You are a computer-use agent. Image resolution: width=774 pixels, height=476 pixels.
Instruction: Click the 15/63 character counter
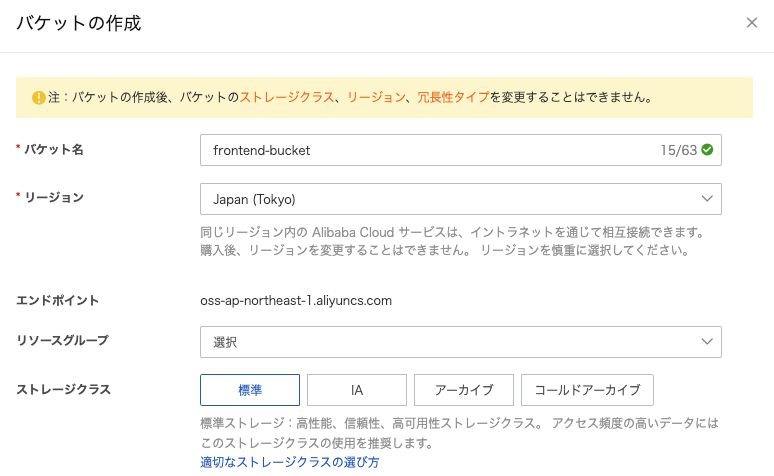pos(677,150)
